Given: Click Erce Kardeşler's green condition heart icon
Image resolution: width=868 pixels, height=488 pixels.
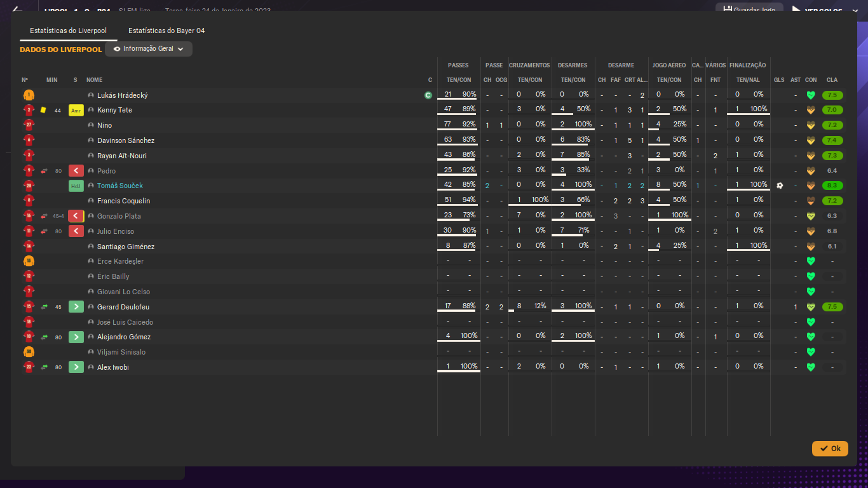Looking at the screenshot, I should click(811, 261).
